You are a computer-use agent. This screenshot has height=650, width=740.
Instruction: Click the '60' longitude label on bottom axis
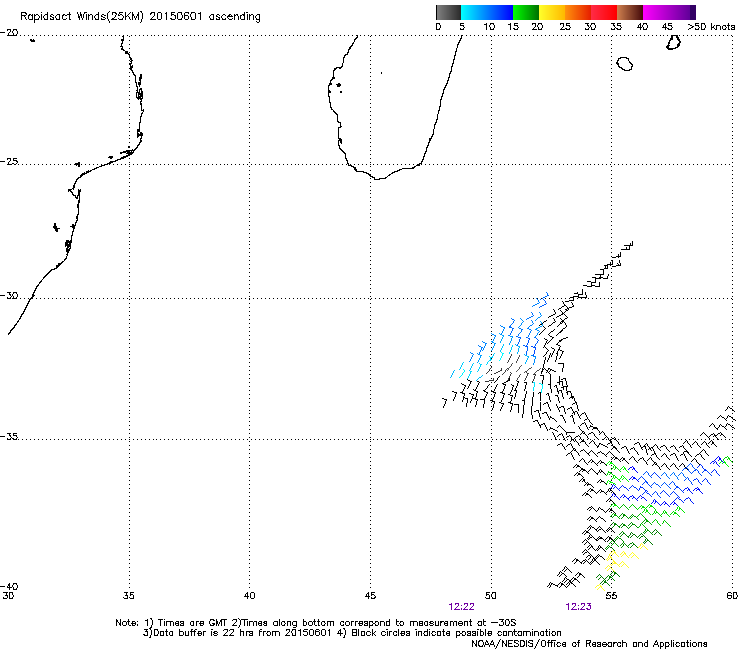[732, 596]
